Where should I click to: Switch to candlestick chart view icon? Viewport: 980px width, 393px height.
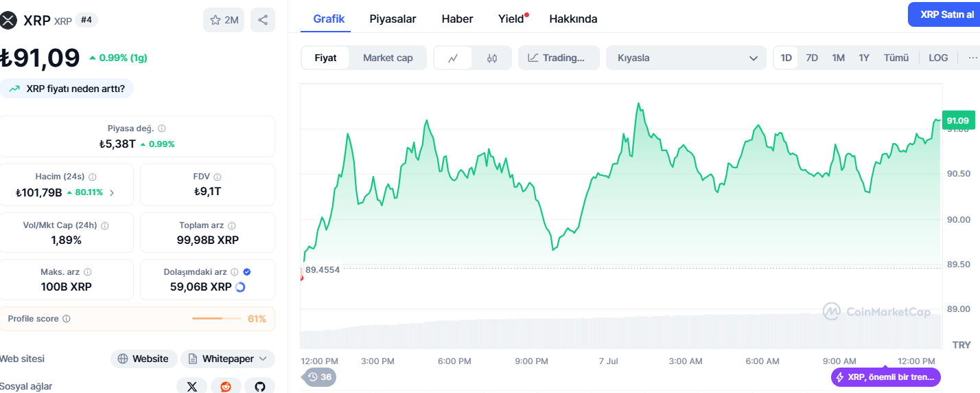coord(491,58)
